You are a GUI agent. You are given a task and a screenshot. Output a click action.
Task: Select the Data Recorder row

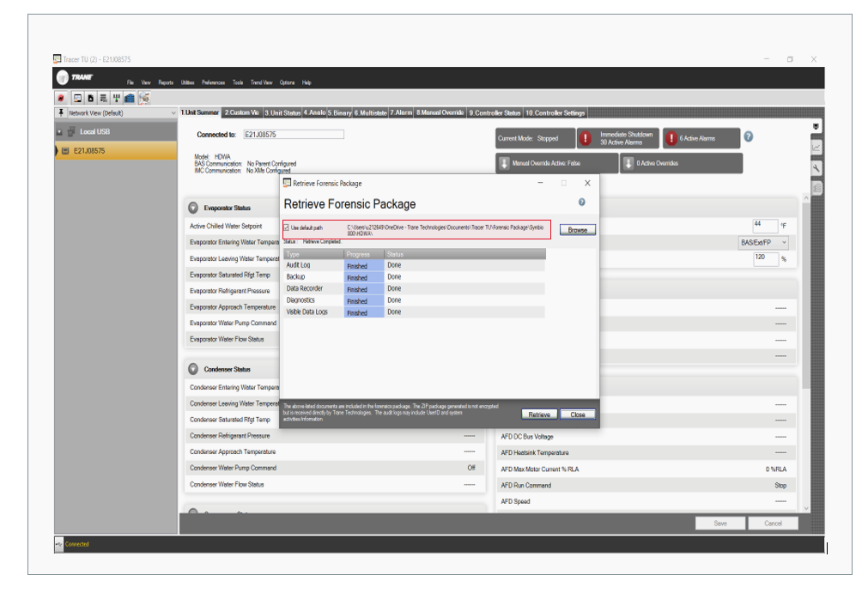click(414, 288)
